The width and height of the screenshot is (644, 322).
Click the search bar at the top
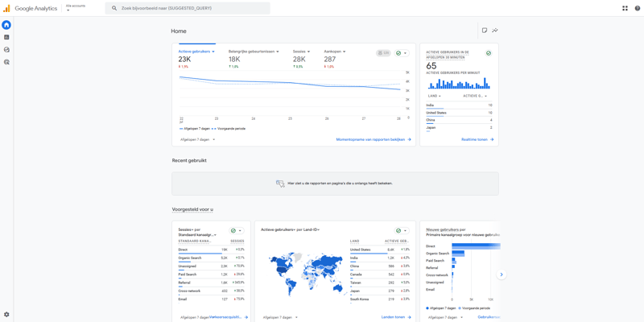tap(188, 8)
